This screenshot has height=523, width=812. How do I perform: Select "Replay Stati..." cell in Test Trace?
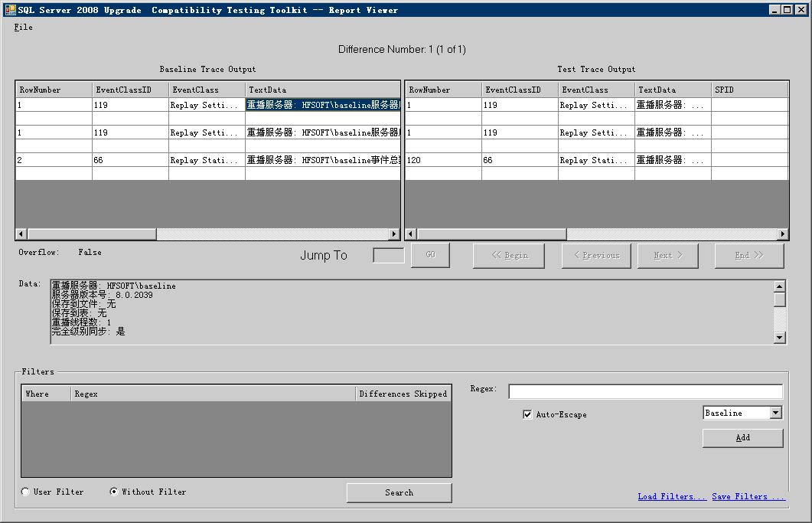(597, 160)
